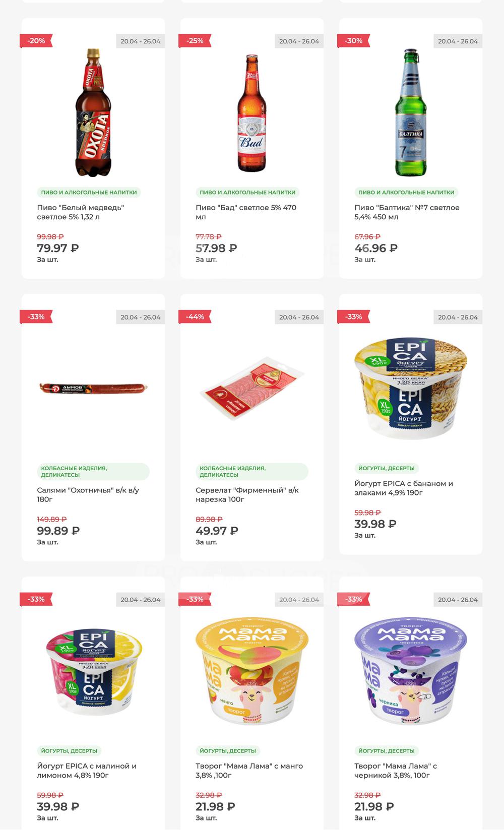Click the 49.97 ₽ price of Сервелат
Screen dimensions: 504x830
click(x=217, y=531)
